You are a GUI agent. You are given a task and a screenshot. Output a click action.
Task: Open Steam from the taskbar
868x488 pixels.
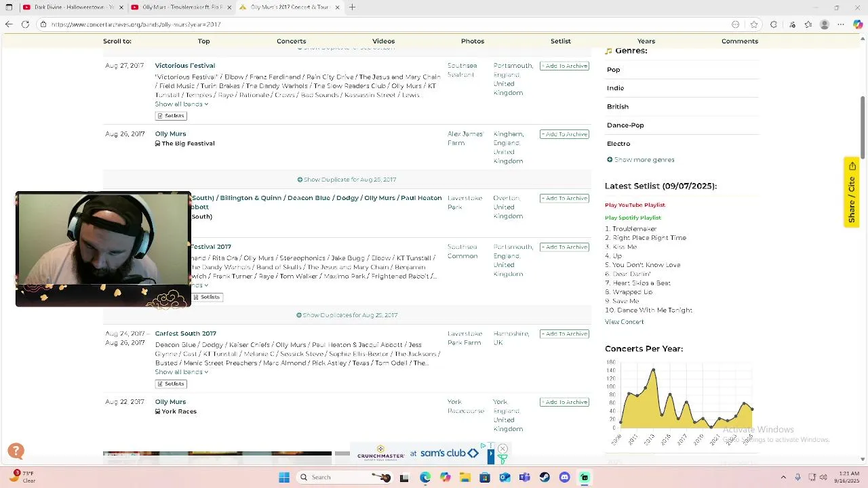(x=545, y=477)
